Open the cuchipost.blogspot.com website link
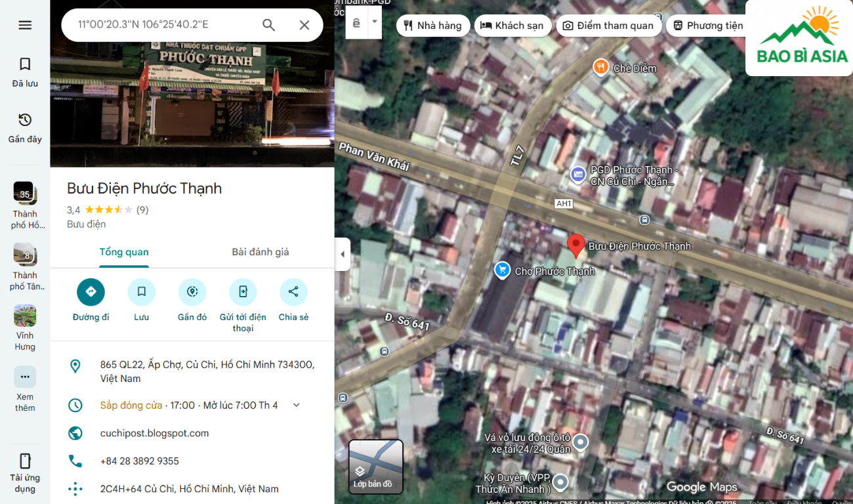853x504 pixels. [x=154, y=433]
